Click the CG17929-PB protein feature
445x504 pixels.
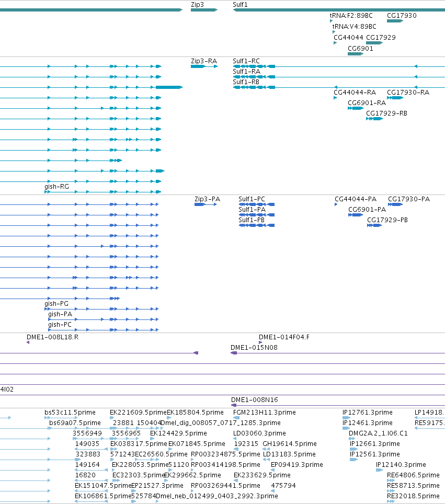[374, 225]
